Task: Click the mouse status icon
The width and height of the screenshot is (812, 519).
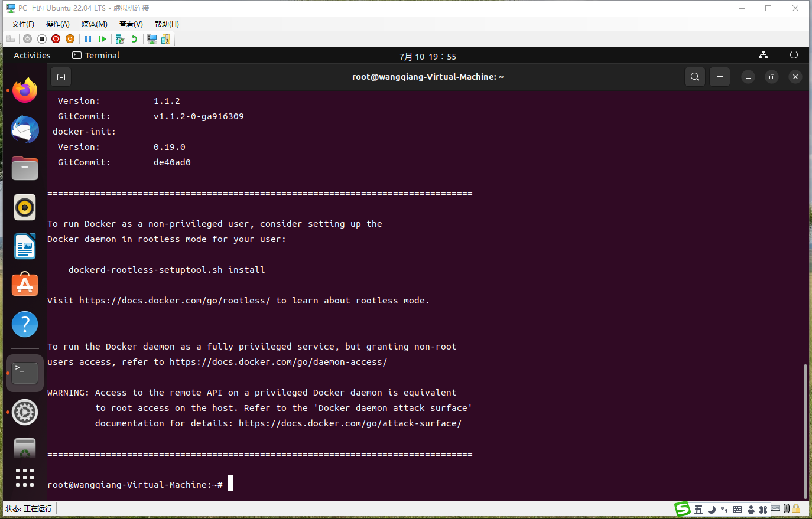Action: click(x=786, y=508)
